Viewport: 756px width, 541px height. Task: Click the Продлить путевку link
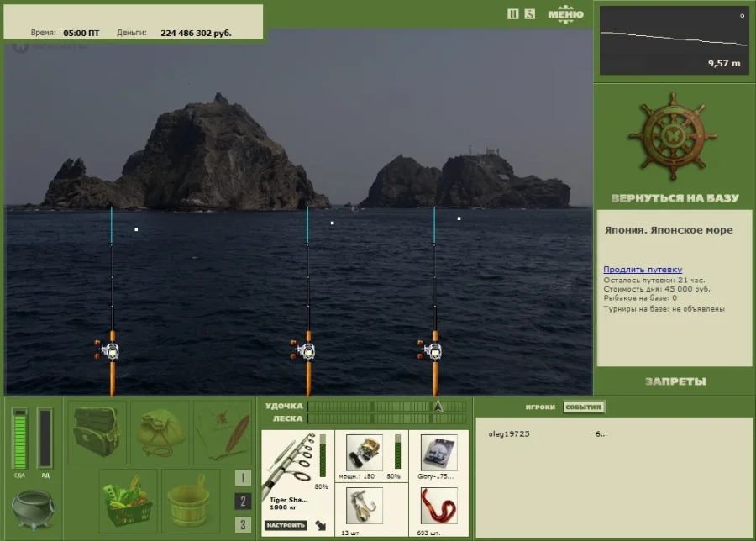tap(643, 270)
